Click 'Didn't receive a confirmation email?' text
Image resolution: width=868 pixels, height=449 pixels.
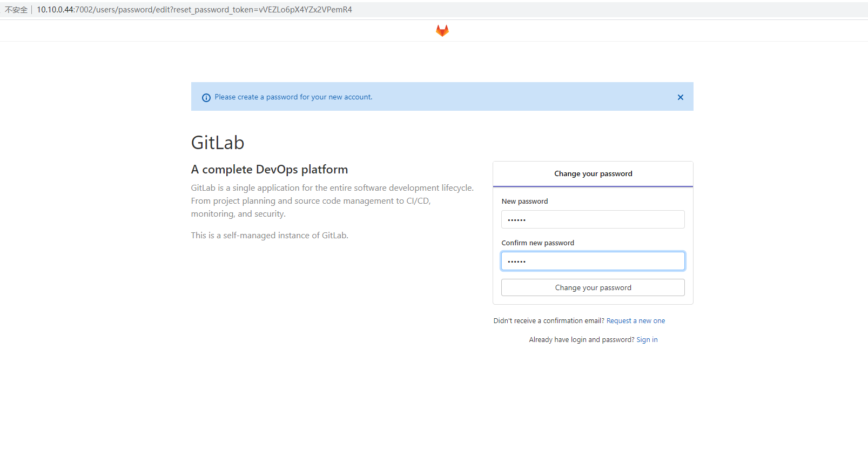point(549,321)
